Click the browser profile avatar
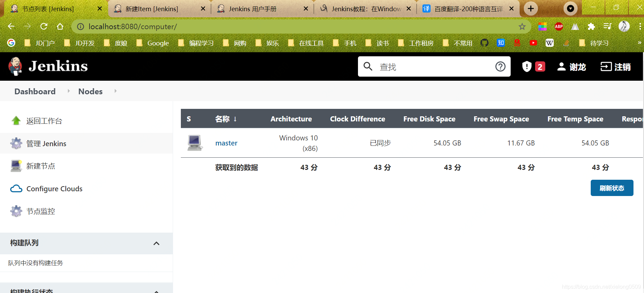644x293 pixels. click(x=624, y=26)
